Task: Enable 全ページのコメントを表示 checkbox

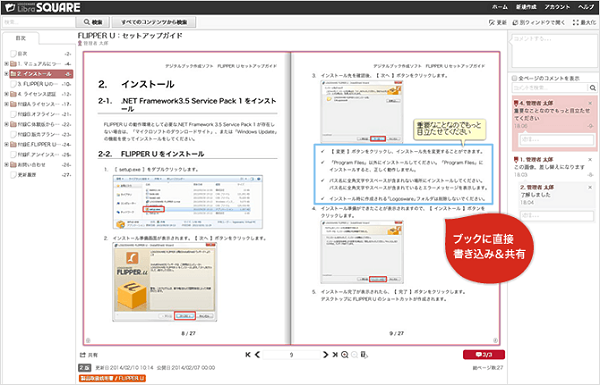Action: click(x=515, y=78)
